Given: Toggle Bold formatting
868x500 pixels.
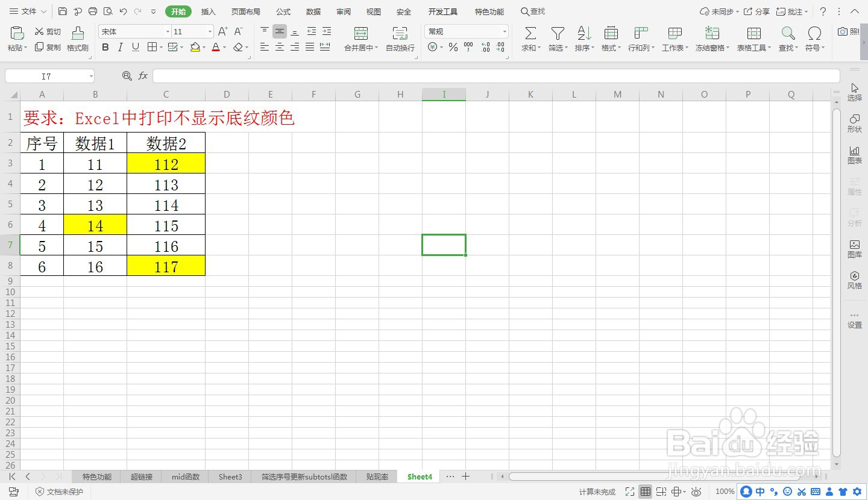Looking at the screenshot, I should (105, 47).
